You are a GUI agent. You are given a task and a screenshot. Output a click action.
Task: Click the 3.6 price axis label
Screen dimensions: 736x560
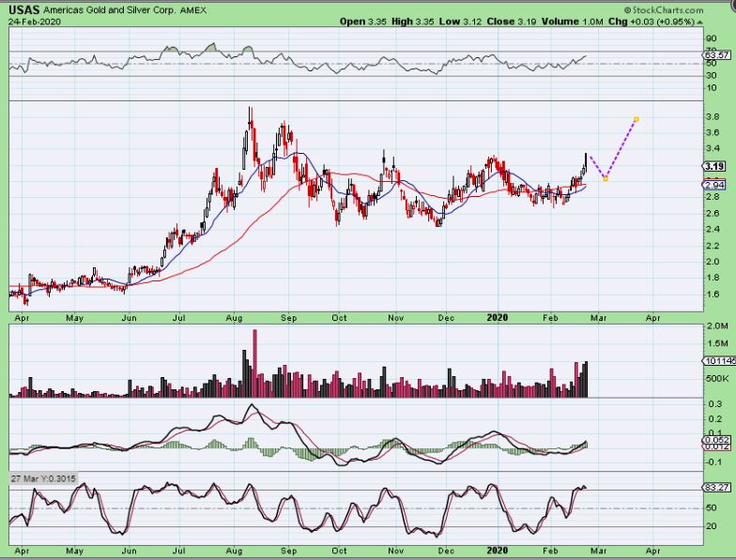pos(713,133)
